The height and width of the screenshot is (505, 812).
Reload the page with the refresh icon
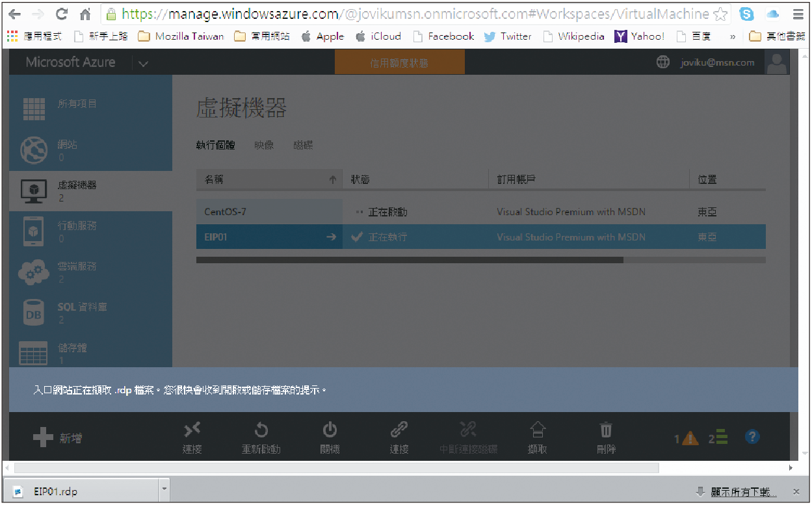point(61,14)
